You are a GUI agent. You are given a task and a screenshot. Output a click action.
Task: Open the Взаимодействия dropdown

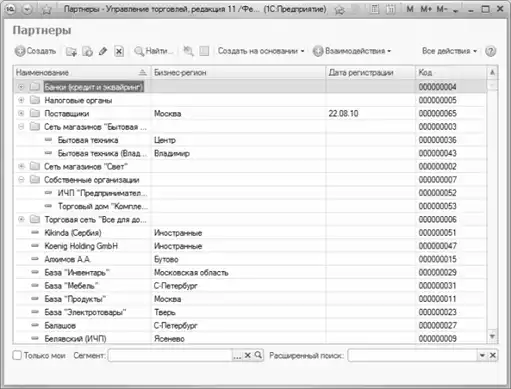coord(352,51)
